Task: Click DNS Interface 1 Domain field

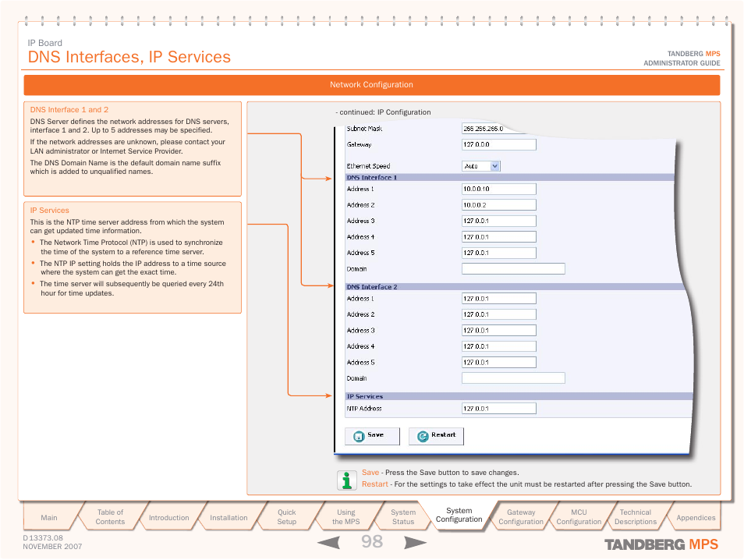Action: (513, 268)
